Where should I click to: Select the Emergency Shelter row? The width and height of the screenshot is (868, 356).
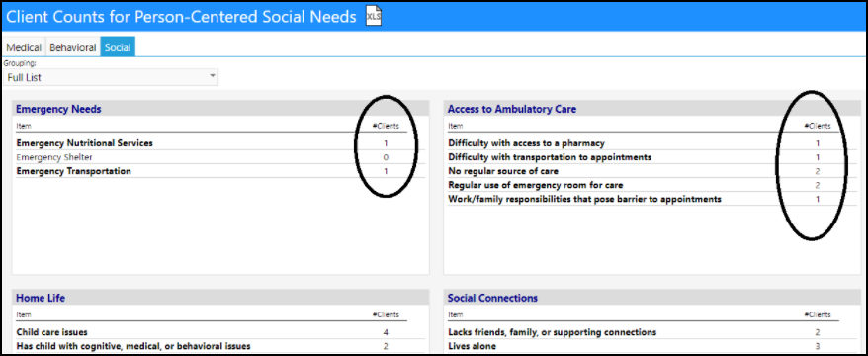point(220,157)
